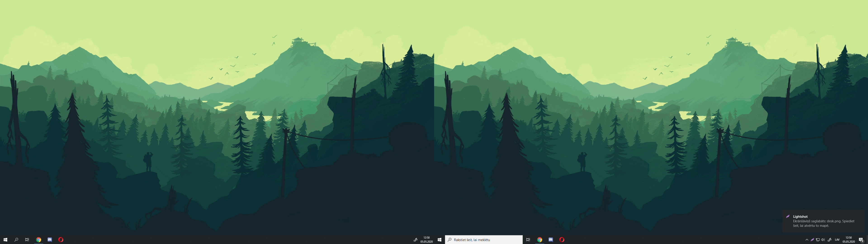This screenshot has height=244, width=868.
Task: Launch Google Chrome on the right monitor taskbar
Action: pyautogui.click(x=540, y=240)
